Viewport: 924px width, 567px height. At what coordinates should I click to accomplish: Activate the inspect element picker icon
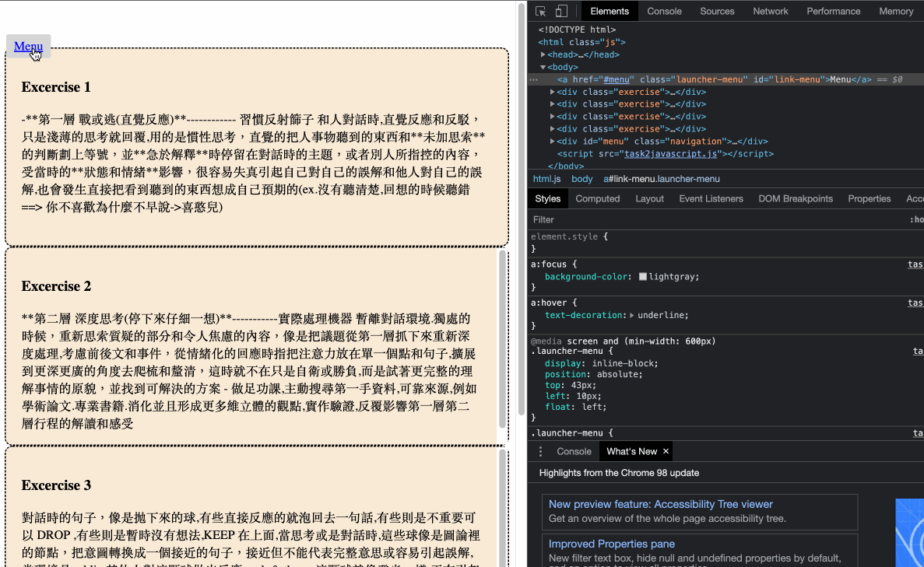point(540,11)
